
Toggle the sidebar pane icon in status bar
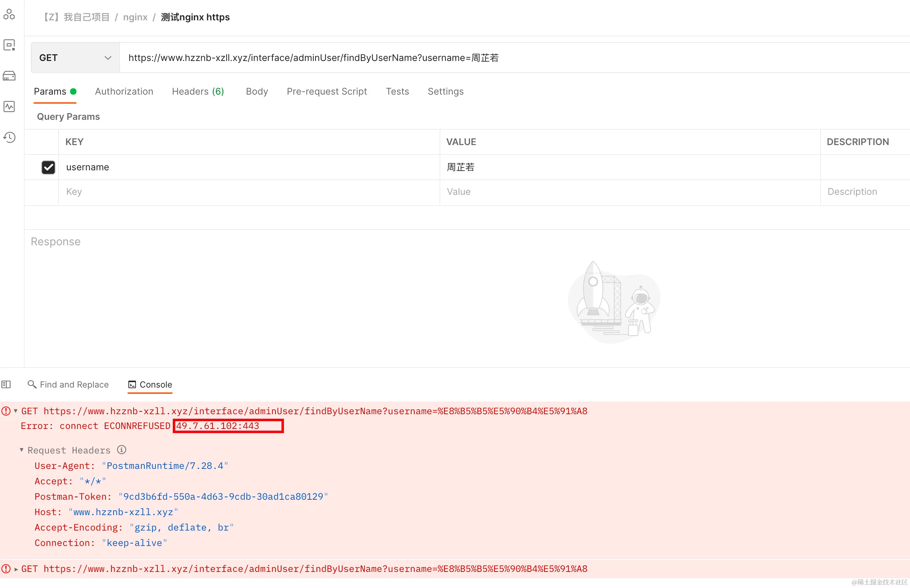pyautogui.click(x=6, y=384)
